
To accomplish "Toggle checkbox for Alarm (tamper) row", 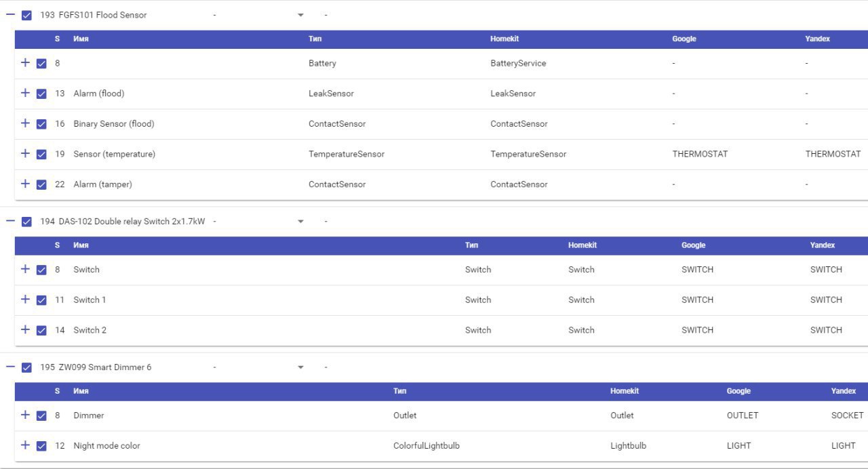I will (x=41, y=185).
